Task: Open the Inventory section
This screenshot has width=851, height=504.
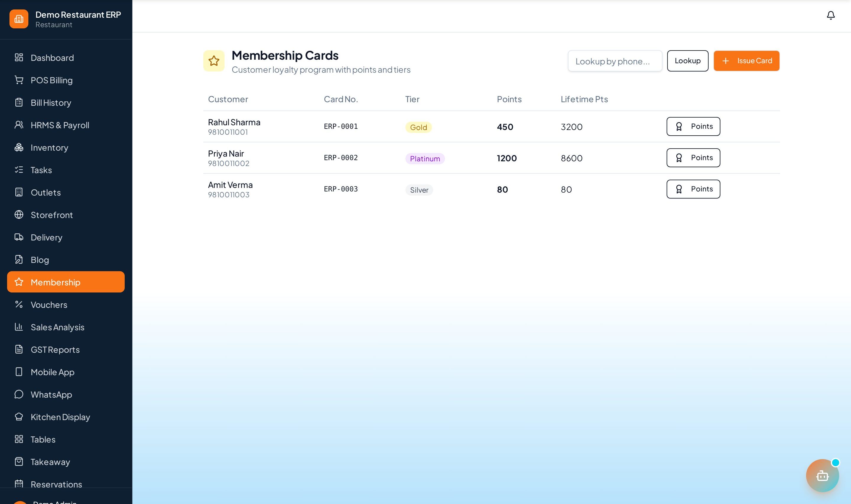Action: click(66, 147)
